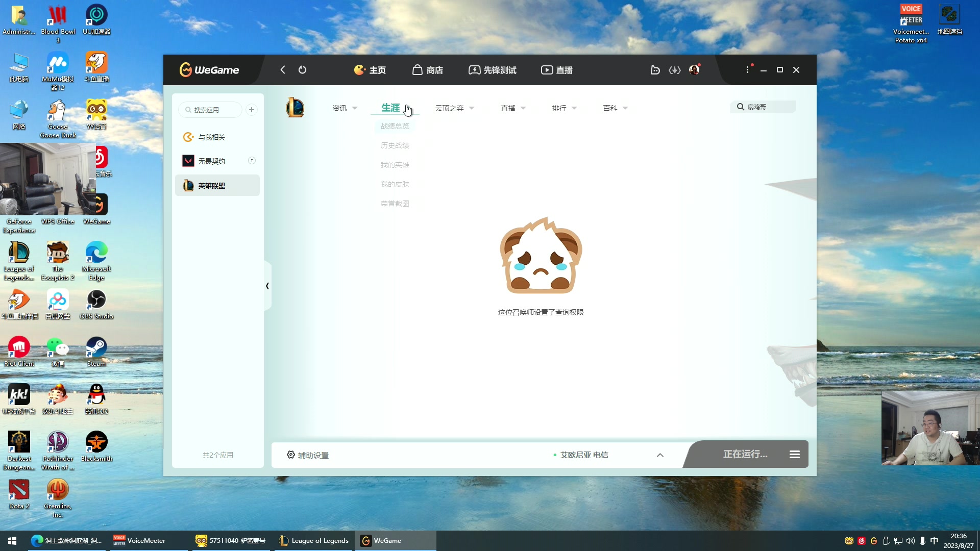Open the 商店 store tab

[428, 70]
